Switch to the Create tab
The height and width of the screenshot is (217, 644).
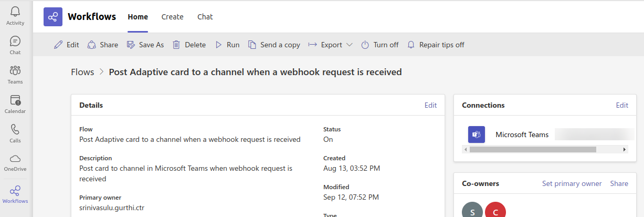click(173, 17)
